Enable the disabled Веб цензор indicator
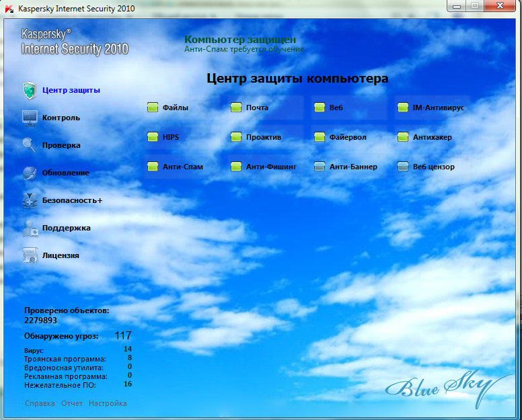Screen dimensions: 522x420 403,167
